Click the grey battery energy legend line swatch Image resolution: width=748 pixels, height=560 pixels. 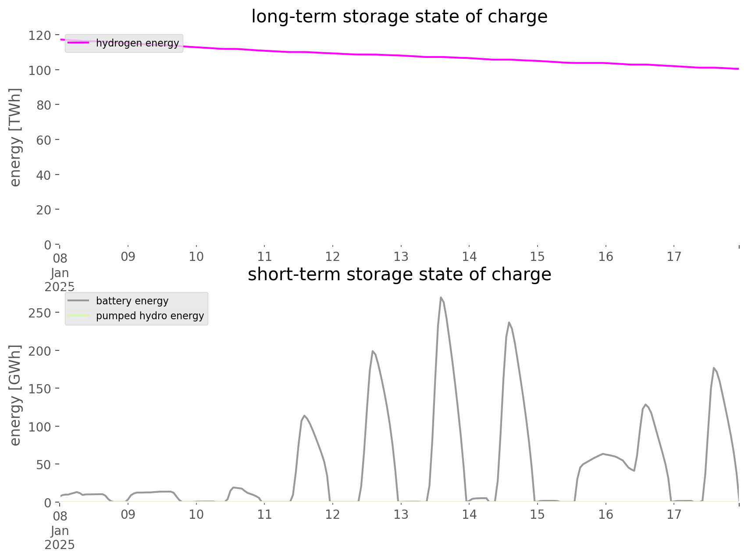point(78,300)
